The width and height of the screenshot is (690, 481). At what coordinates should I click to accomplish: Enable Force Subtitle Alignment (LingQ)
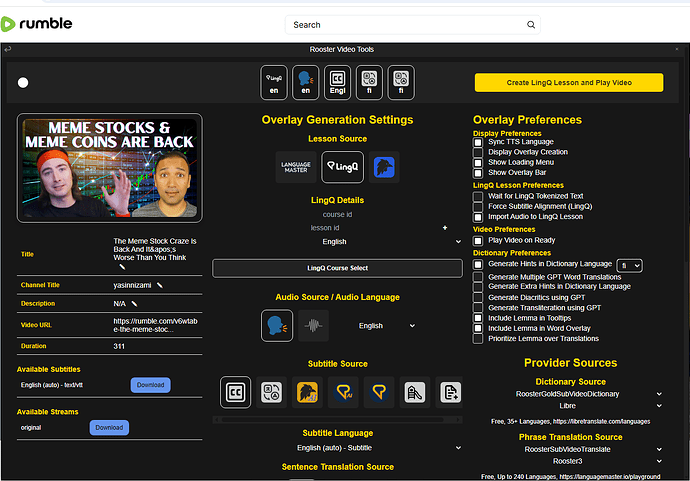(x=478, y=207)
